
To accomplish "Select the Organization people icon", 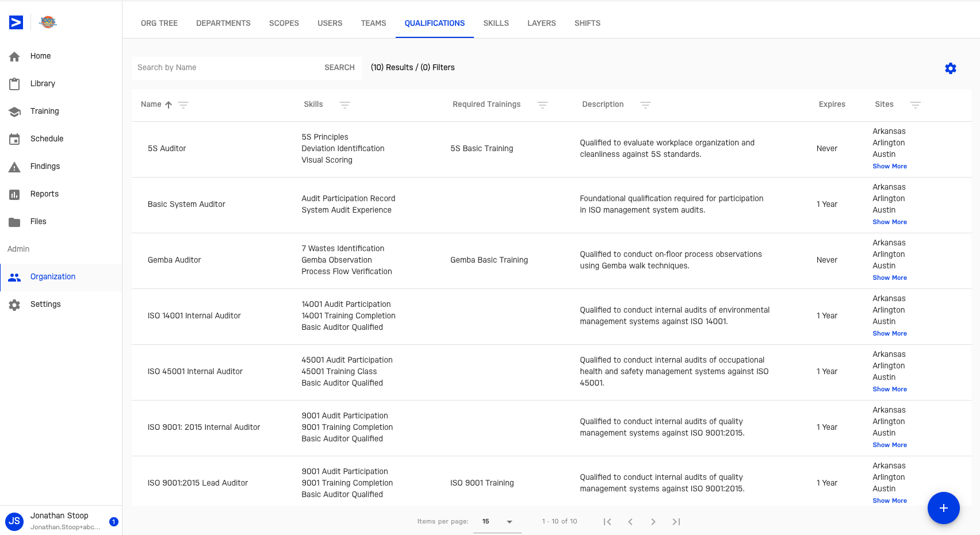I will [x=14, y=277].
